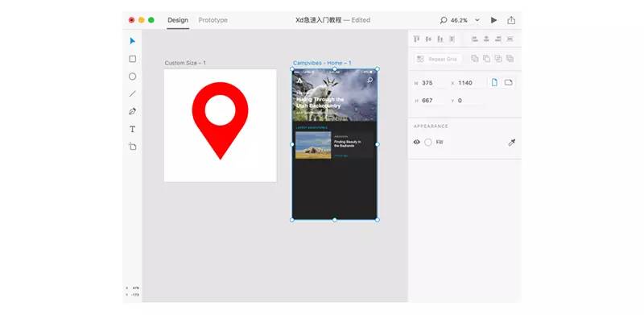Open the Fill color swatch
Screen dimensions: 644x315
click(x=428, y=143)
